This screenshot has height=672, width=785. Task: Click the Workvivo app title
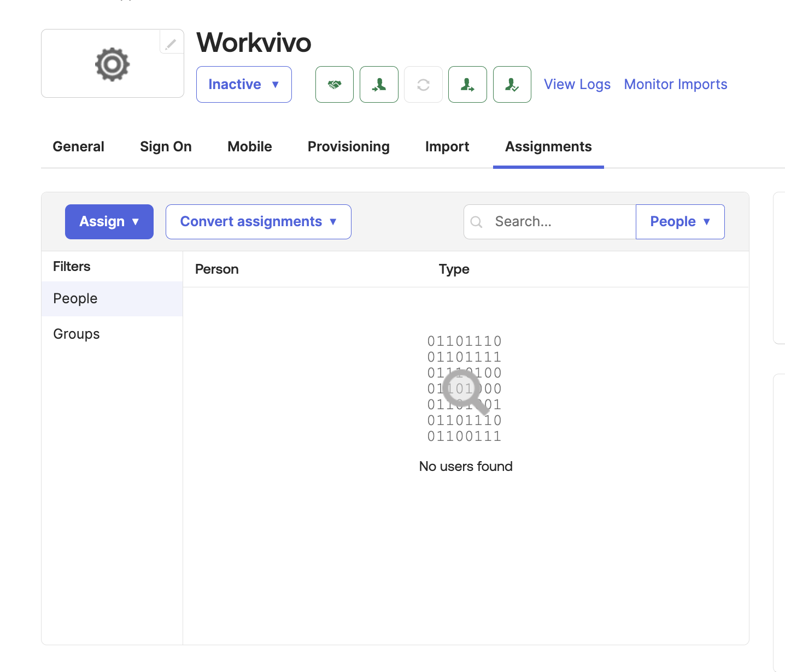[x=254, y=43]
